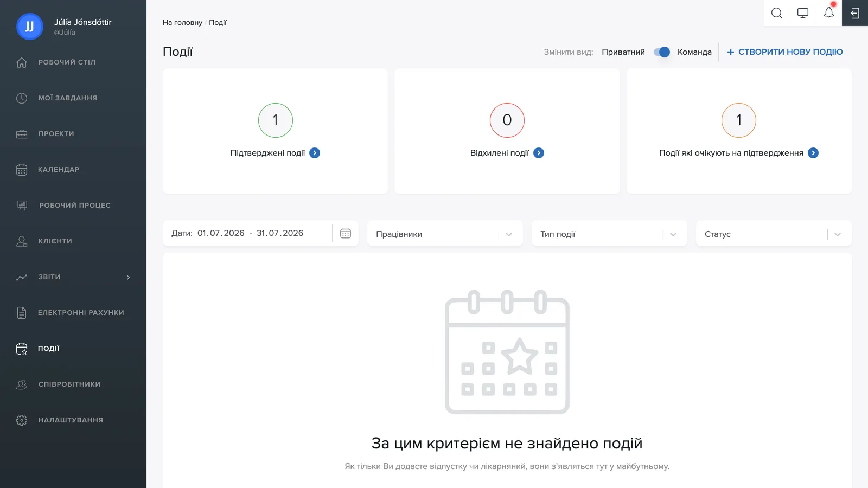Open Налаштування menu item
The image size is (868, 488).
(x=71, y=420)
